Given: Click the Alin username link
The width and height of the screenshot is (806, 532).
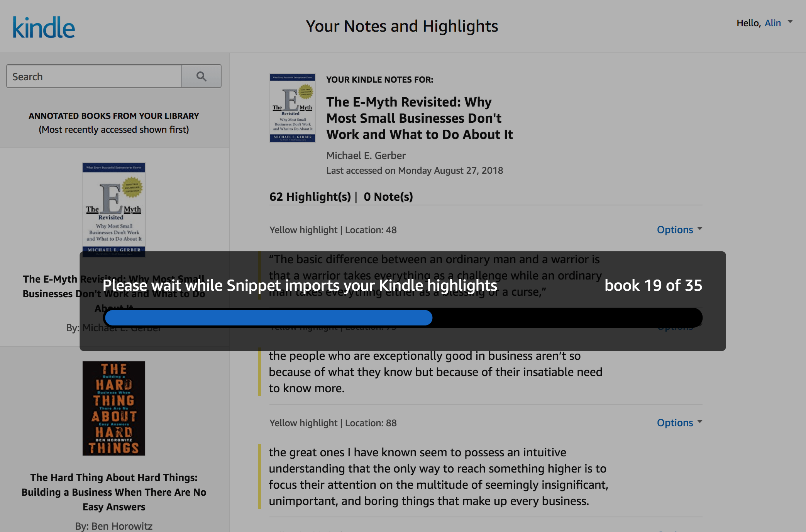Looking at the screenshot, I should click(x=772, y=22).
